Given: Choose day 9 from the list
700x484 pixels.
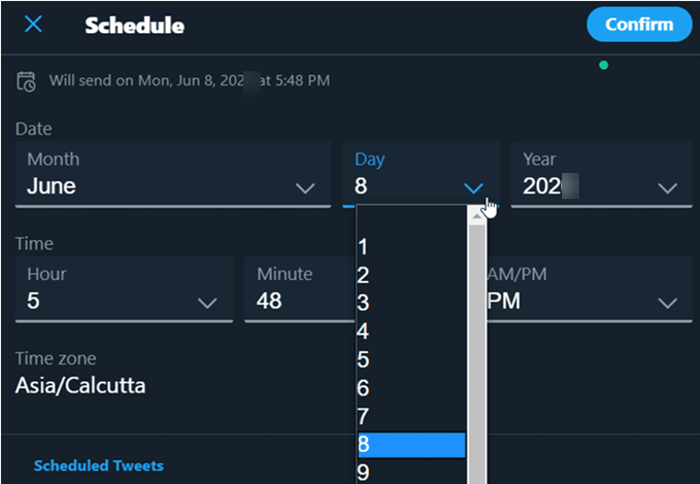Looking at the screenshot, I should pos(411,472).
